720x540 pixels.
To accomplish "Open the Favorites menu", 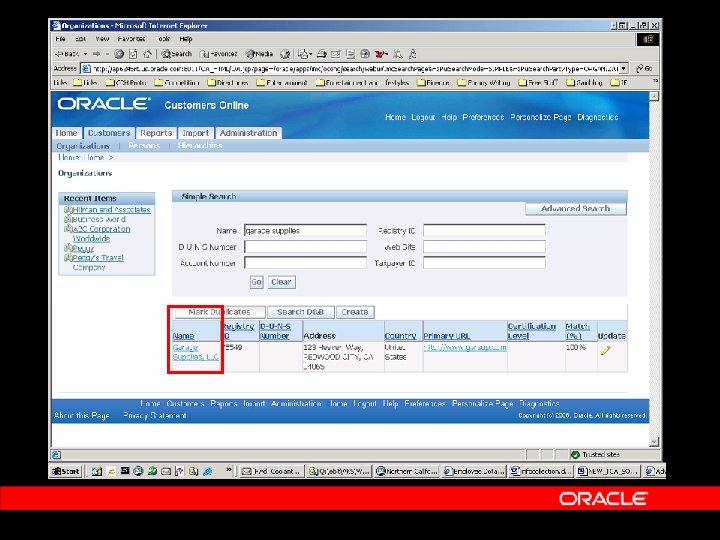I will coord(131,39).
